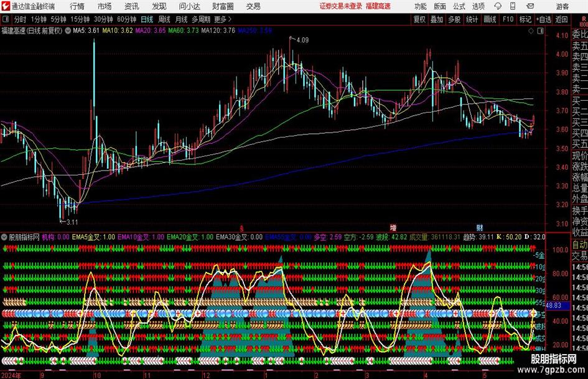
Task: Open the mail envelope icon
Action: click(x=530, y=6)
